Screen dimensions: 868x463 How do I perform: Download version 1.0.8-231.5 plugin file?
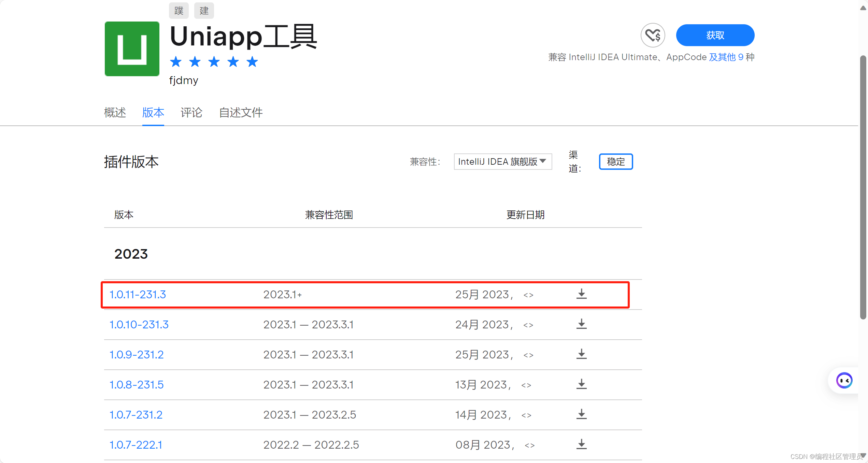click(581, 384)
